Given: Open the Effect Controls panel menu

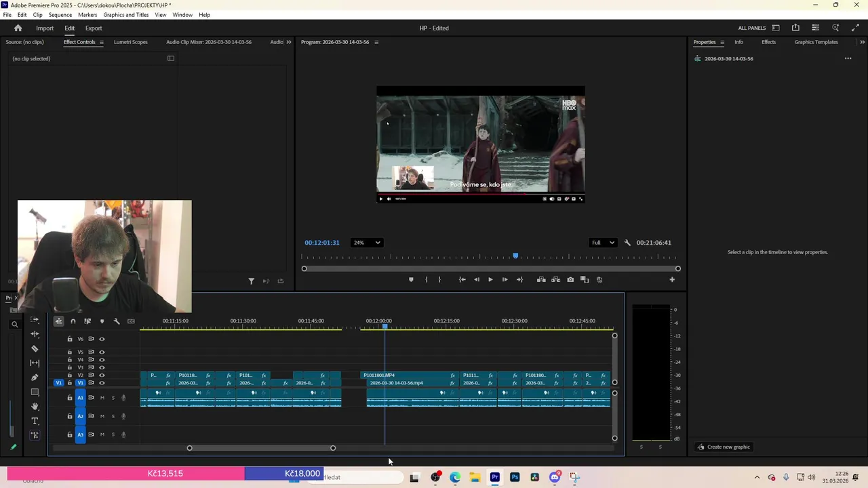Looking at the screenshot, I should click(102, 42).
